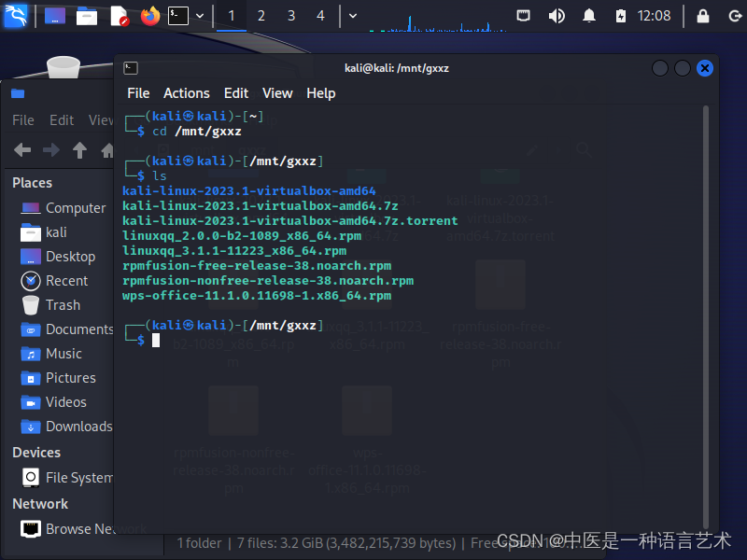Switch to workspace 4
The height and width of the screenshot is (560, 747).
[320, 16]
